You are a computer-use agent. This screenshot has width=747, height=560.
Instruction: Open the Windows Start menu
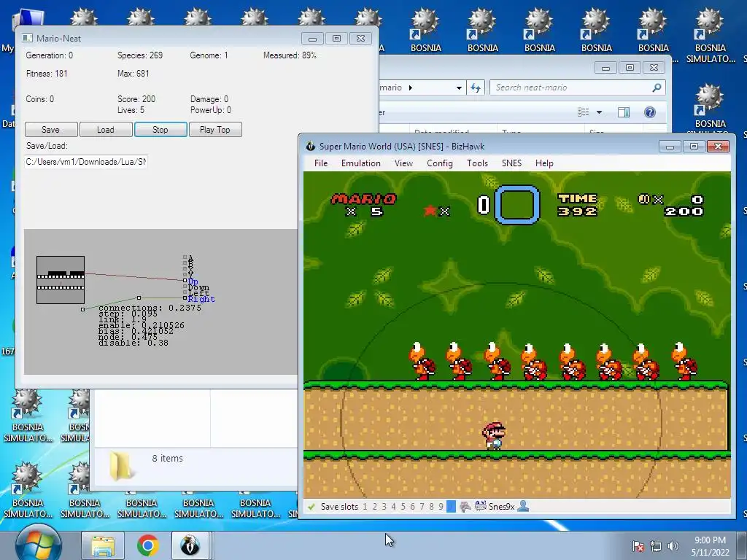pyautogui.click(x=38, y=545)
